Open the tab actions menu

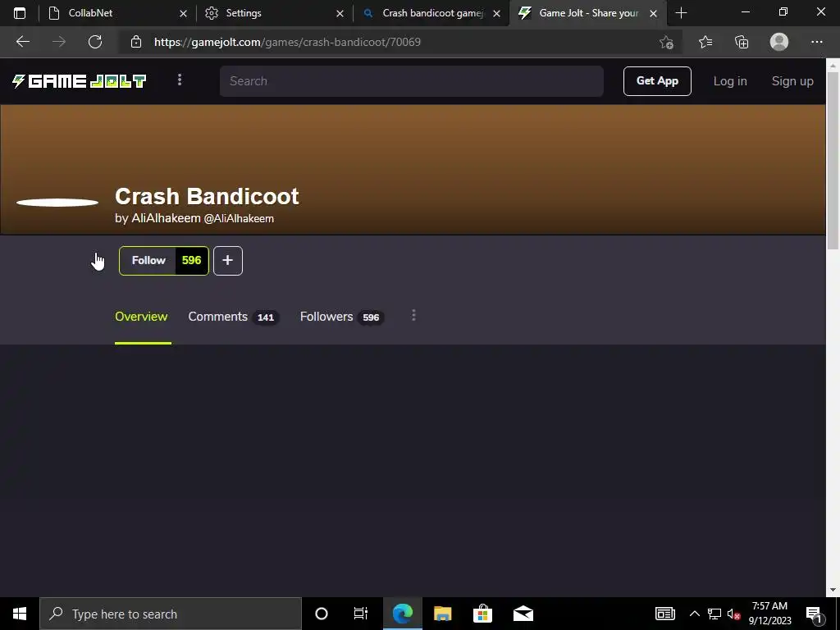tap(20, 13)
